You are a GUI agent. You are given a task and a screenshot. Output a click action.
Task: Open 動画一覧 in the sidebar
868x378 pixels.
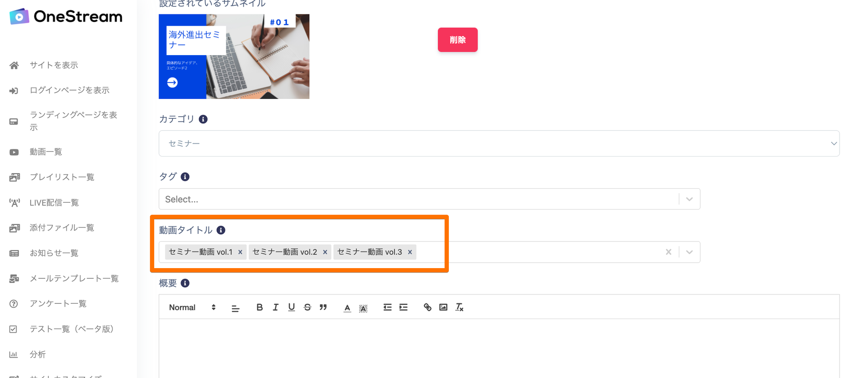point(46,152)
